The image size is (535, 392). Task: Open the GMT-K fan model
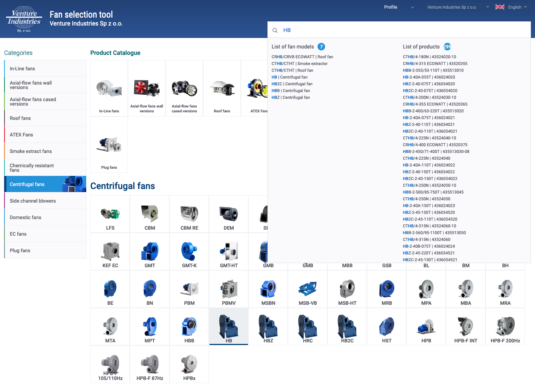pos(189,251)
